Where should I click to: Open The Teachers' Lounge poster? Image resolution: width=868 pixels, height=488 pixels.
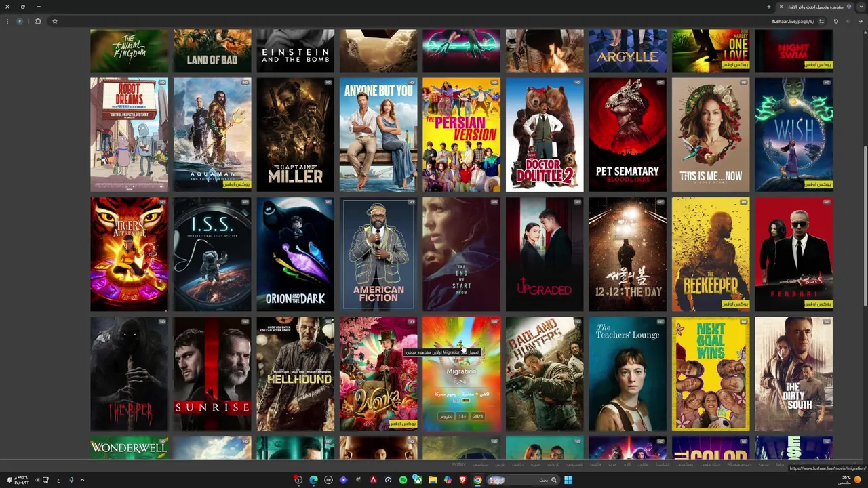coord(628,374)
